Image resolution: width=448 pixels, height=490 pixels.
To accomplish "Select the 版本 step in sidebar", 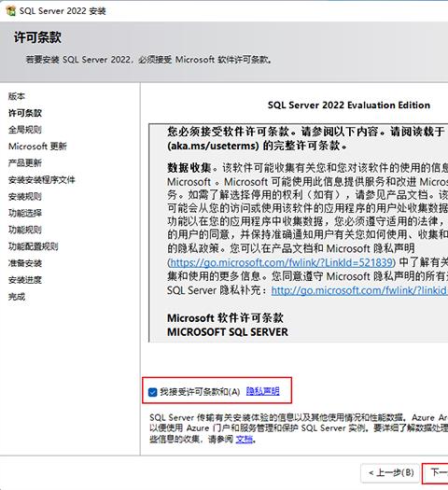I will click(17, 96).
